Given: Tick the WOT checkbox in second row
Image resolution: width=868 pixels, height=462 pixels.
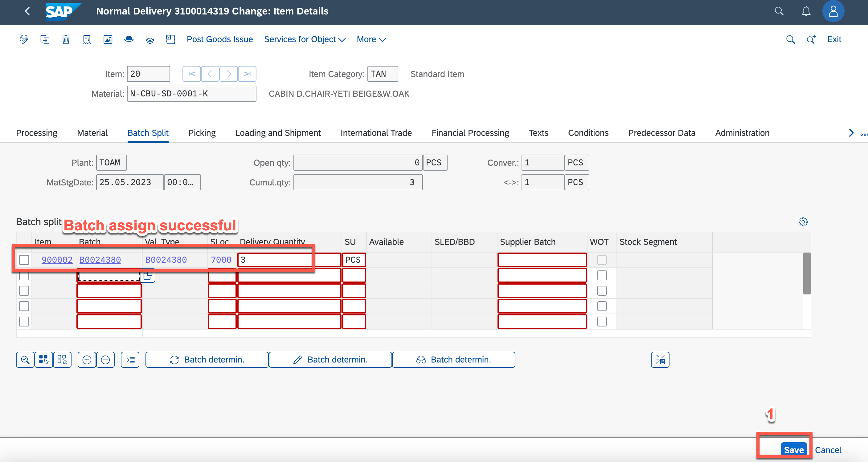Looking at the screenshot, I should (601, 275).
